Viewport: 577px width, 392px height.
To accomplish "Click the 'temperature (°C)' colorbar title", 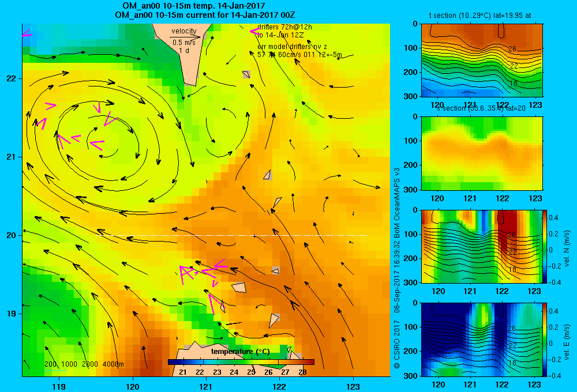I will [240, 352].
